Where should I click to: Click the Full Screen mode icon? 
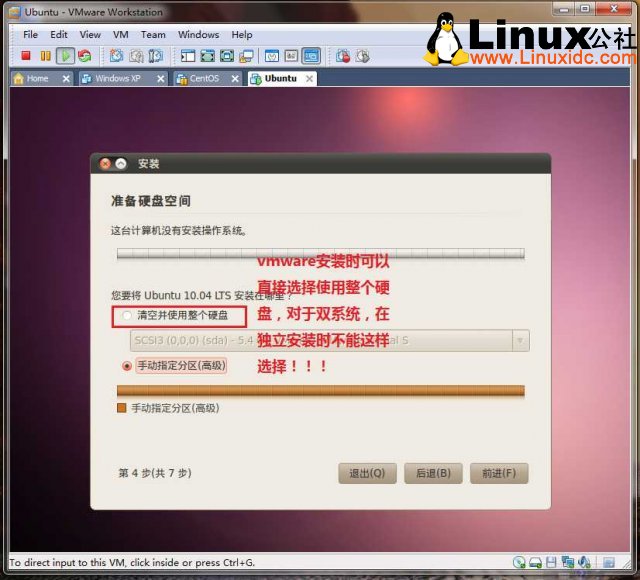[227, 56]
